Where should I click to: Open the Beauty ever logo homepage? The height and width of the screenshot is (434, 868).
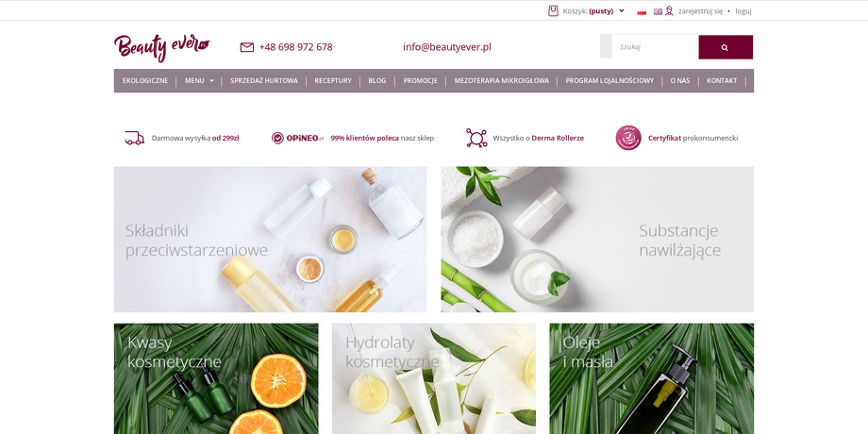(161, 47)
